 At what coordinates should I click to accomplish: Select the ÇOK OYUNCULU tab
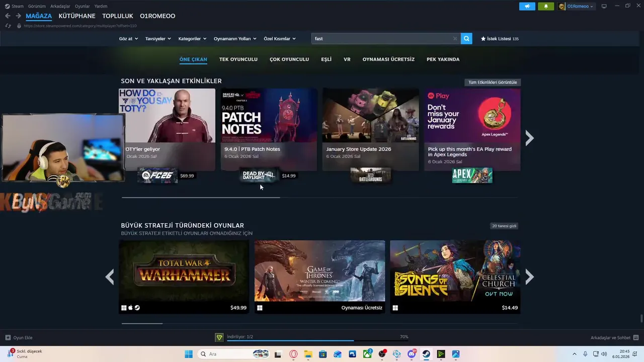point(289,59)
